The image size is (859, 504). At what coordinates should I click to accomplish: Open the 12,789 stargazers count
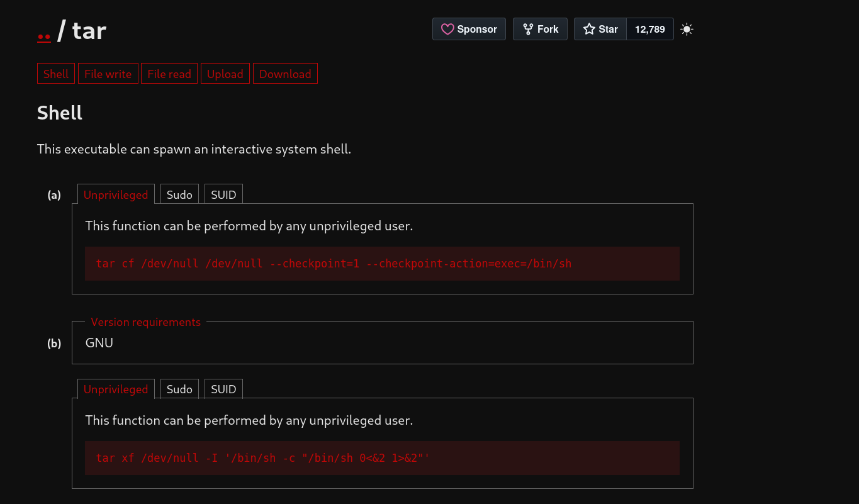click(649, 30)
